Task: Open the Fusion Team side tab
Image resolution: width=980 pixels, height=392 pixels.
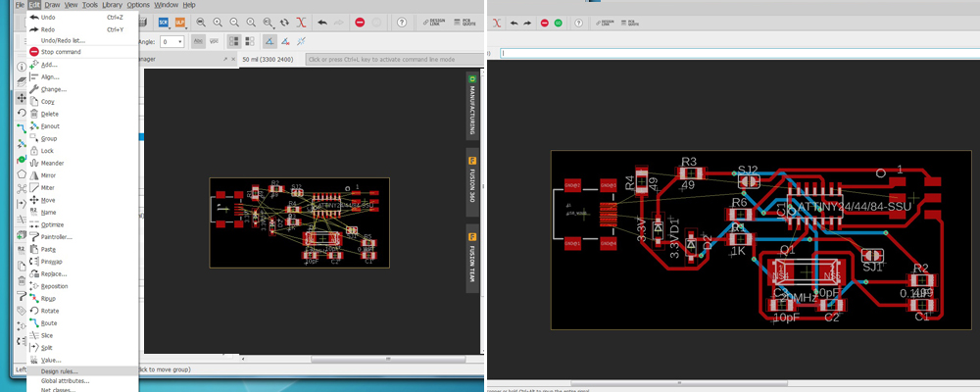Action: 473,258
